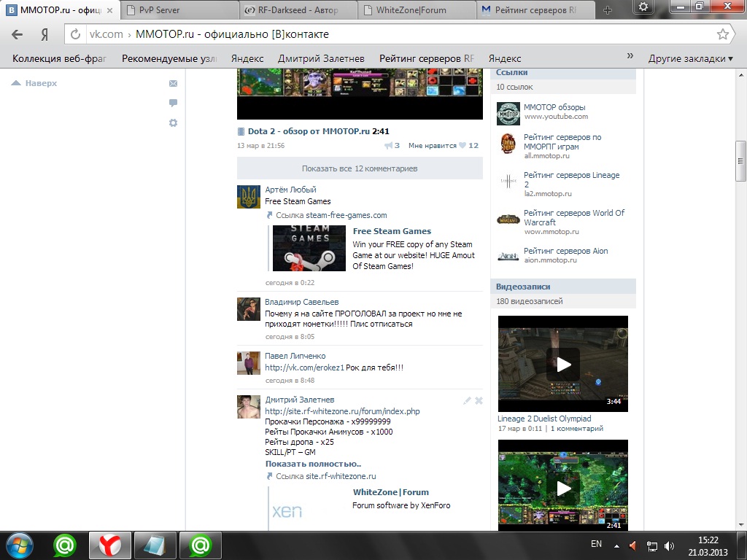This screenshot has height=560, width=747.
Task: Click the browser back arrow
Action: point(18,34)
